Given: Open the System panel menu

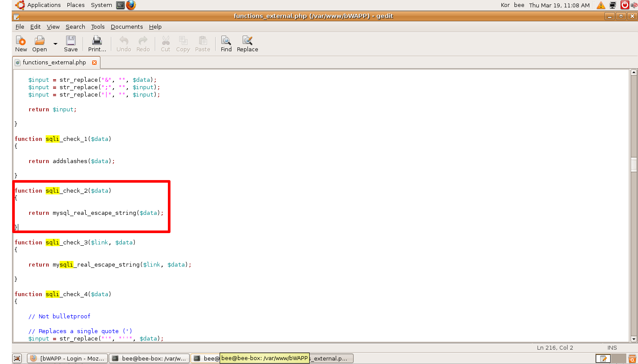Looking at the screenshot, I should (x=101, y=5).
